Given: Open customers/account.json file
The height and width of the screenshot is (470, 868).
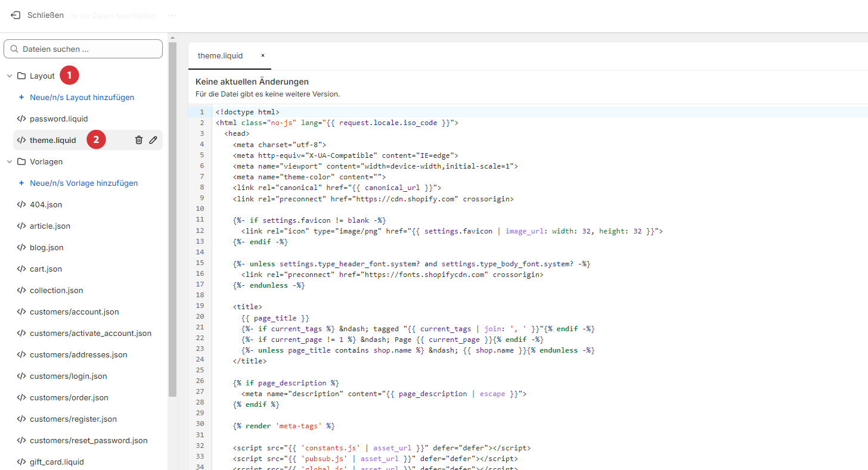Looking at the screenshot, I should tap(75, 312).
